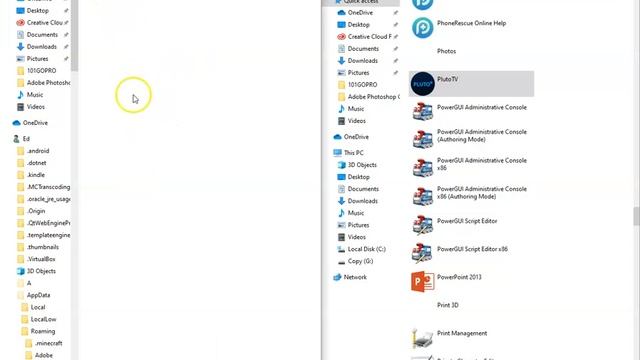Image resolution: width=640 pixels, height=360 pixels.
Task: Open Copy (G:) drive
Action: 360,262
